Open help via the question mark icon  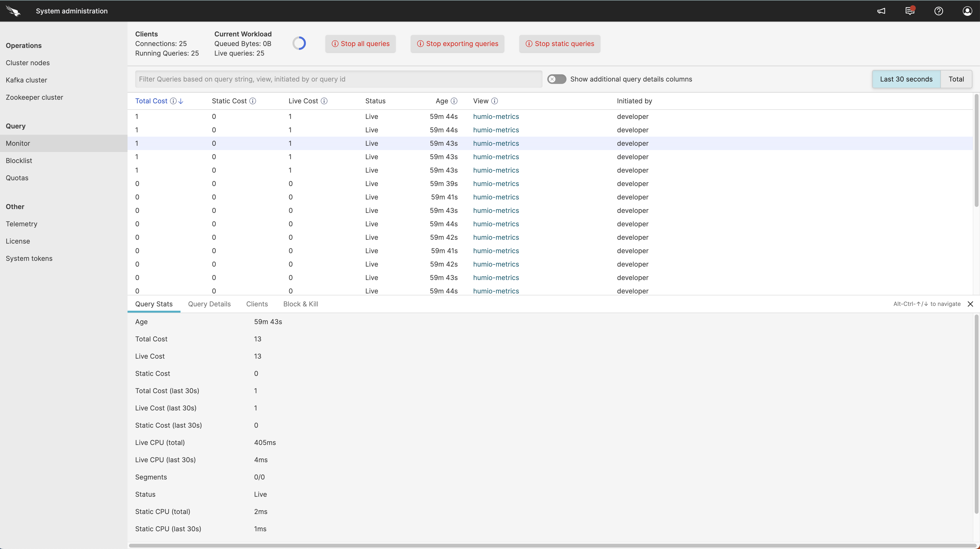938,11
